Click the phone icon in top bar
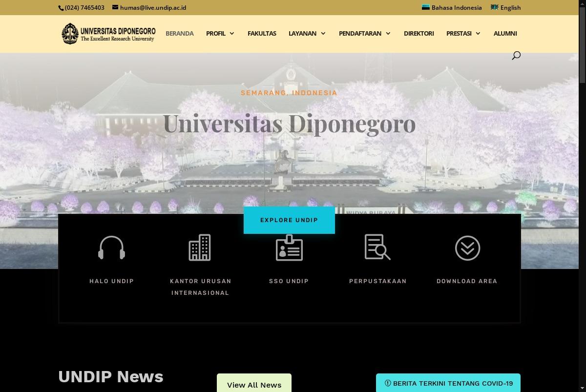The height and width of the screenshot is (392, 586). [x=62, y=8]
